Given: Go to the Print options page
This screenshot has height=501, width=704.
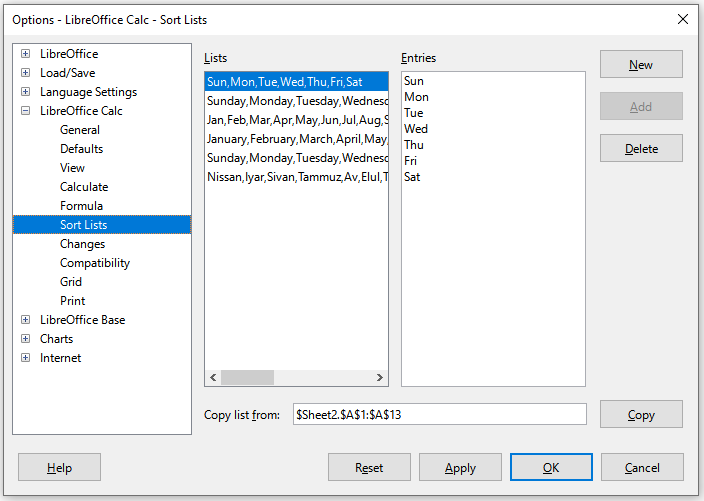Looking at the screenshot, I should [x=72, y=300].
